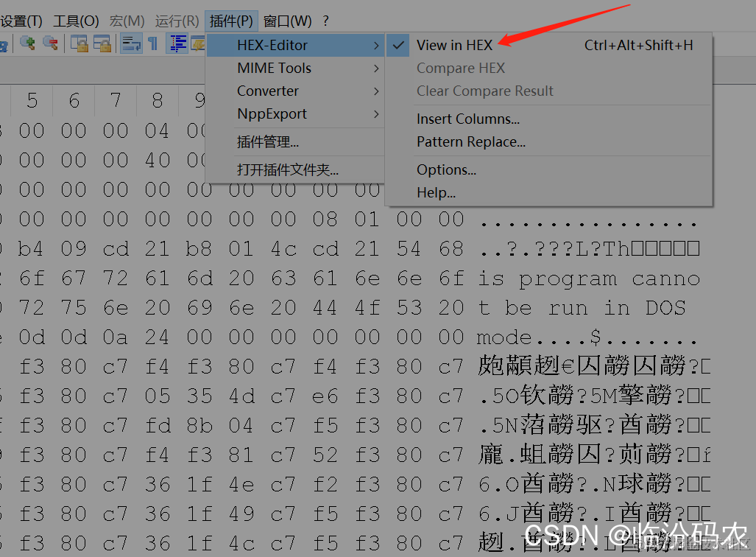
Task: Select hex byte 6d before 20 63
Action: pyautogui.click(x=199, y=278)
